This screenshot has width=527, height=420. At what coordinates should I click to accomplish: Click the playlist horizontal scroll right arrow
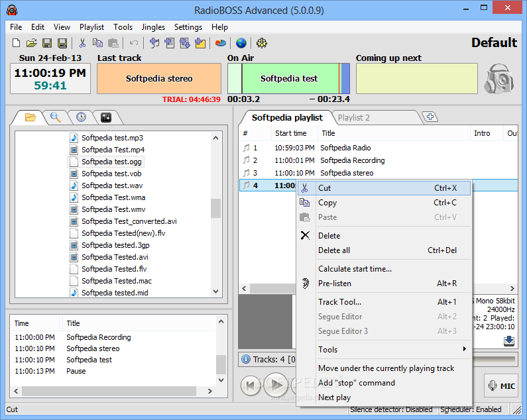[x=512, y=289]
